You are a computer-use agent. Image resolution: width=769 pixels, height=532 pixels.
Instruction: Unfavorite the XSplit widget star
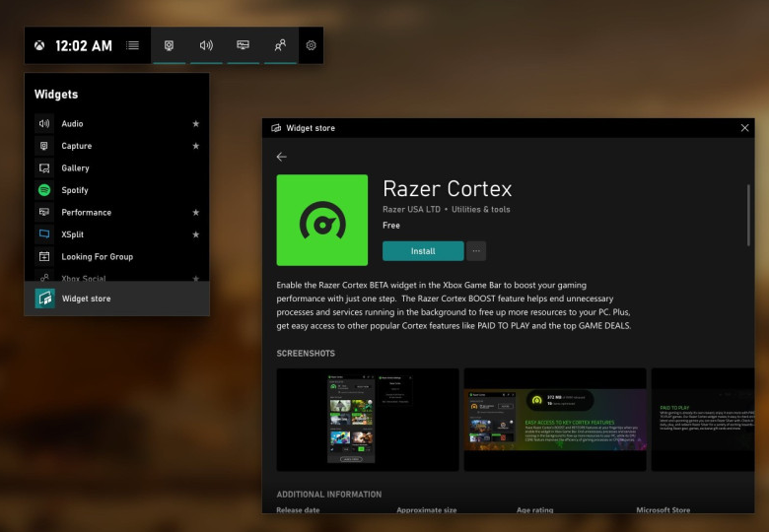[x=195, y=234]
